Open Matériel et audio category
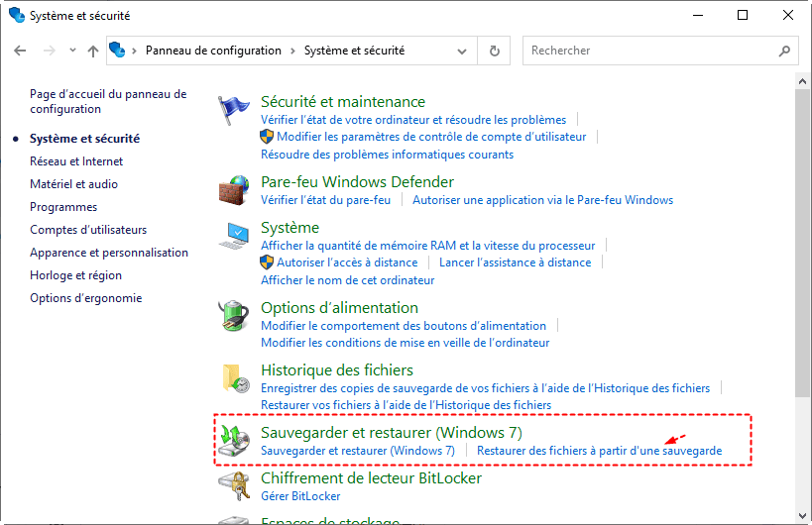 [73, 184]
